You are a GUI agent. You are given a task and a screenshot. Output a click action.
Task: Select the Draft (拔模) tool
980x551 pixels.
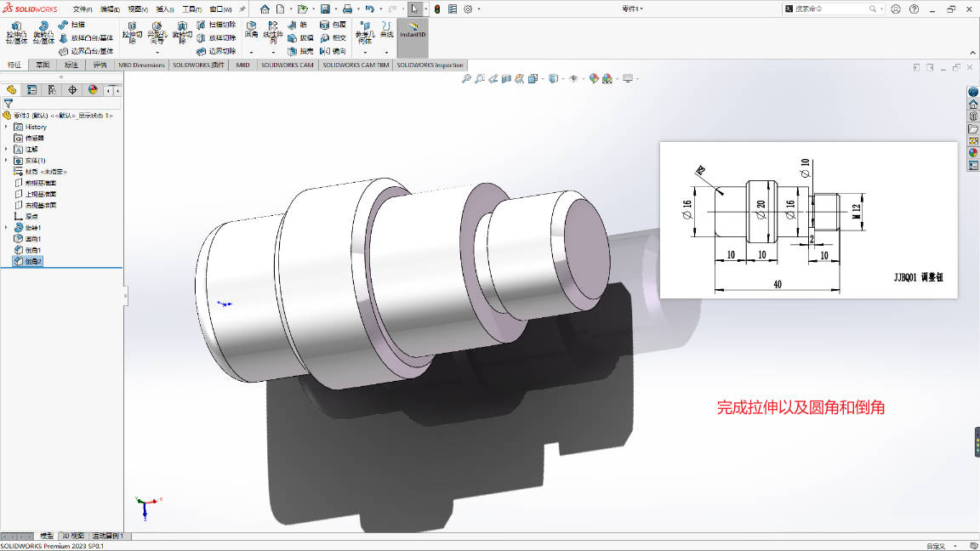(300, 38)
